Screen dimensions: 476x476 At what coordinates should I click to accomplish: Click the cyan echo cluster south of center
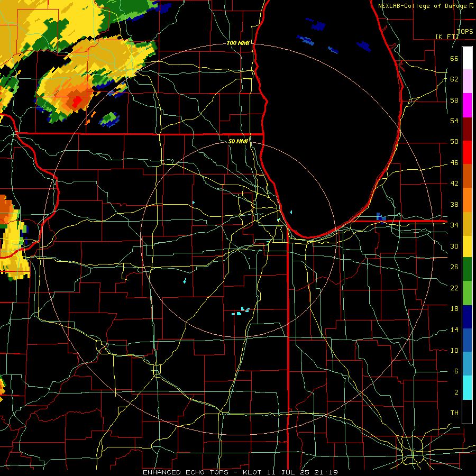tap(241, 312)
